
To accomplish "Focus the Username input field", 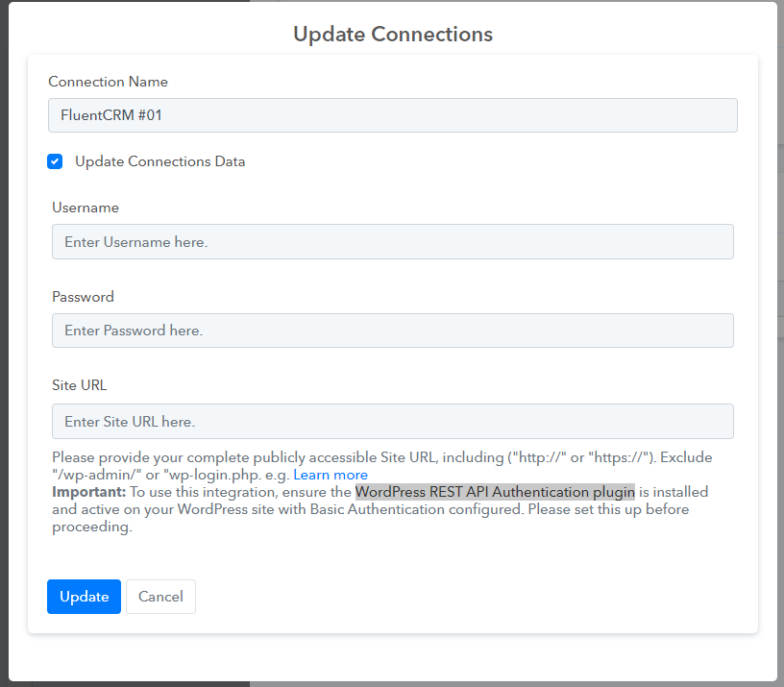I will click(393, 241).
